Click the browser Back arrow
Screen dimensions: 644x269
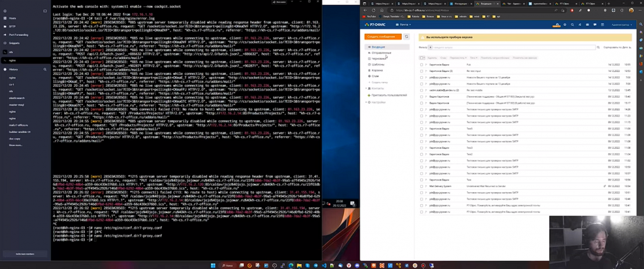[x=365, y=10]
